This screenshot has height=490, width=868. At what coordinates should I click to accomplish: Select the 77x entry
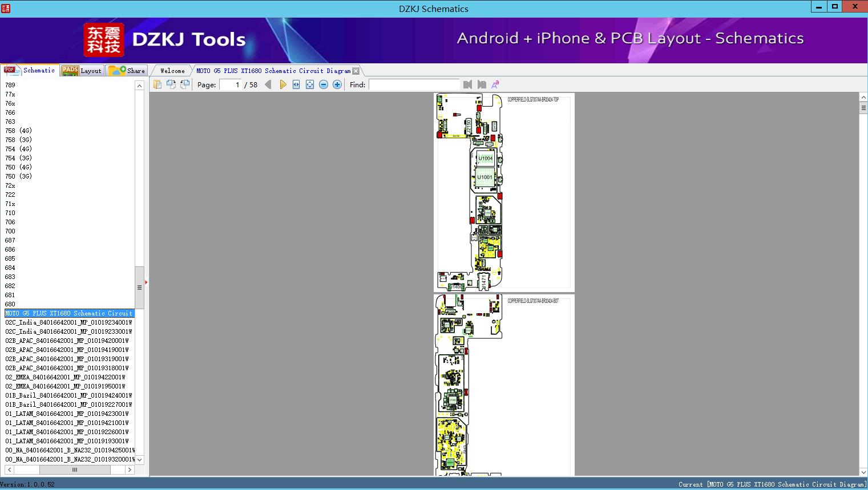(x=10, y=94)
